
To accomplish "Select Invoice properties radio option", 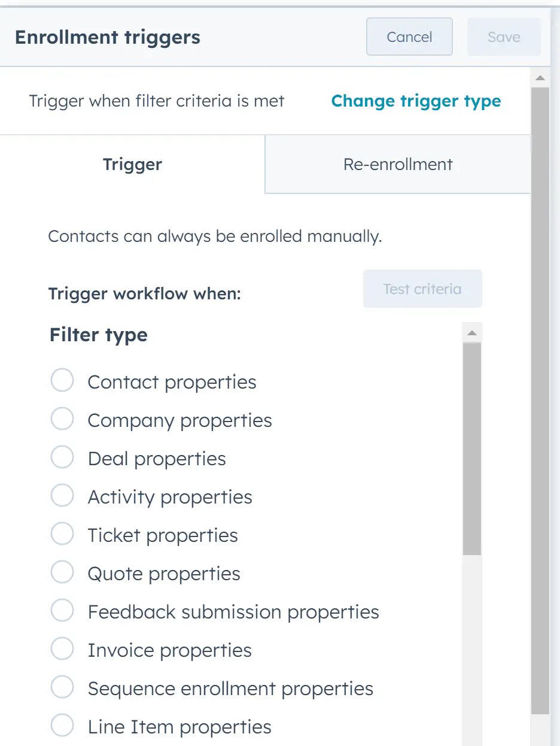I will click(62, 649).
